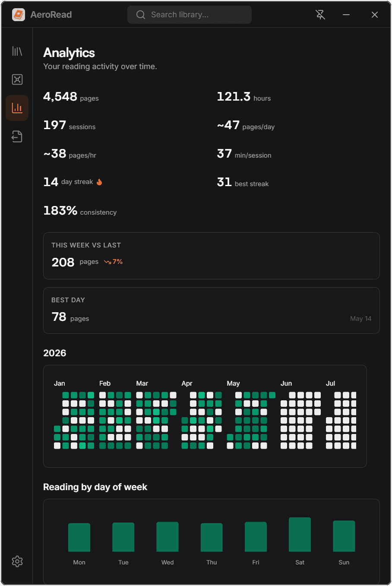Click the export document icon in the sidebar
Viewport: 392px width, 586px height.
coord(17,136)
